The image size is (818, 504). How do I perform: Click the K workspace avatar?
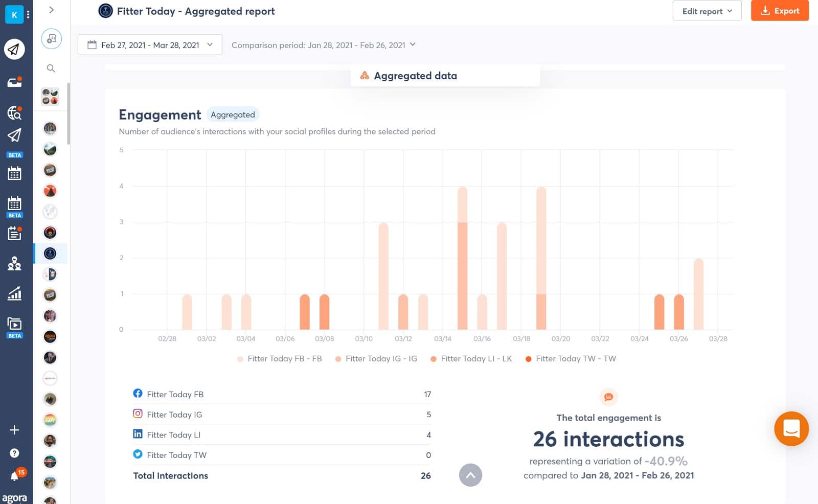pyautogui.click(x=14, y=15)
